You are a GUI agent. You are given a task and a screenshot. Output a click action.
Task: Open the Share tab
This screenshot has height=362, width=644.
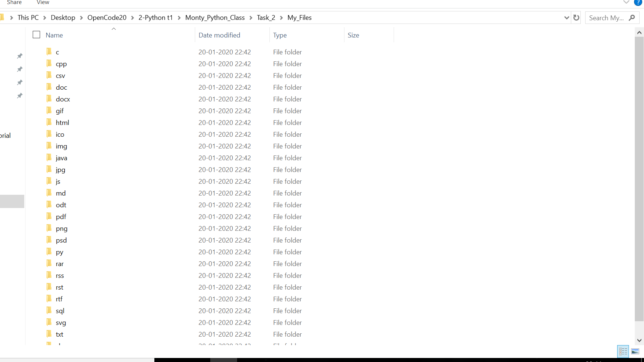(14, 3)
